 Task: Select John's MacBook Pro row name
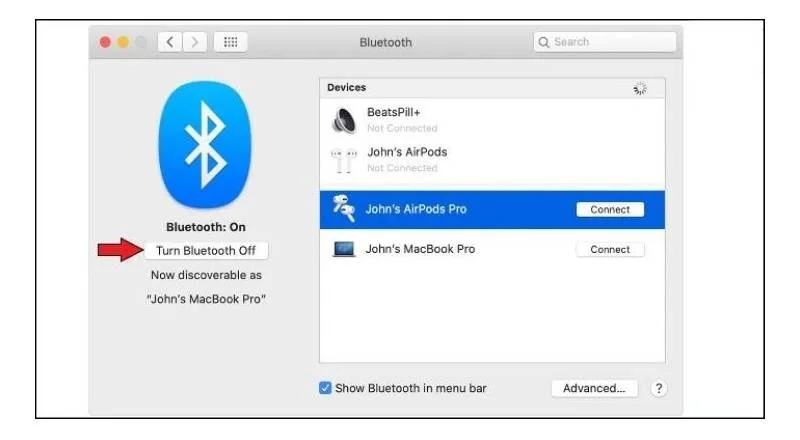point(420,249)
